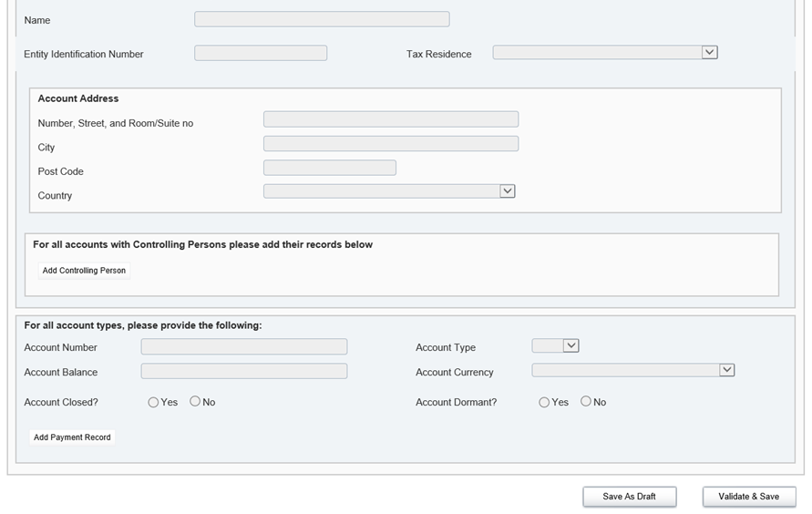Viewport: 812px width, 514px height.
Task: Expand the Country dropdown list
Action: pyautogui.click(x=389, y=191)
